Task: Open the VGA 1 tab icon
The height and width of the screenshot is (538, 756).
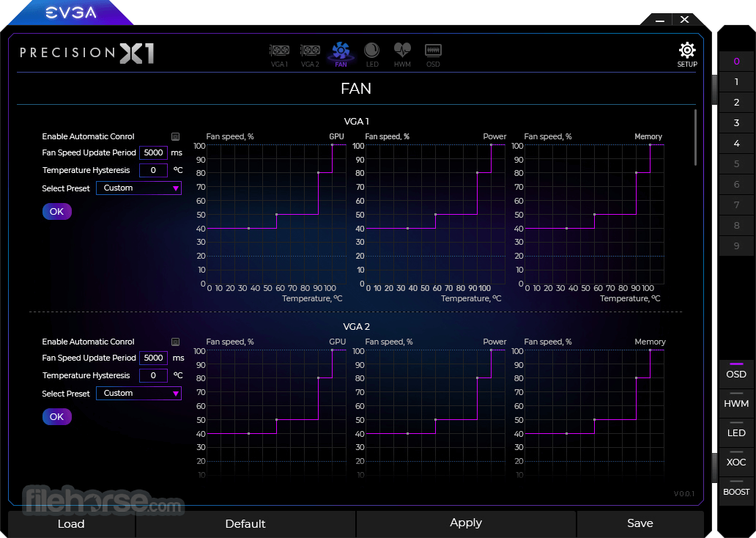Action: (x=279, y=55)
